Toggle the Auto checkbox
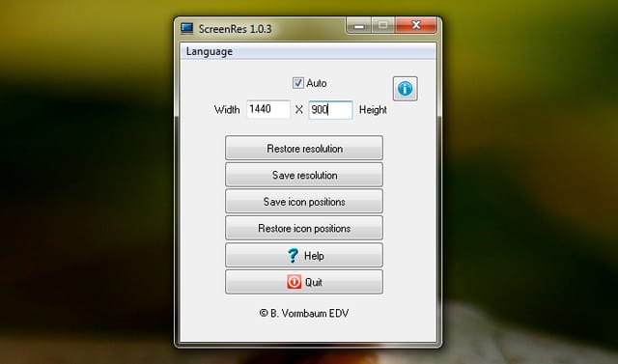The width and height of the screenshot is (618, 364). pyautogui.click(x=298, y=83)
